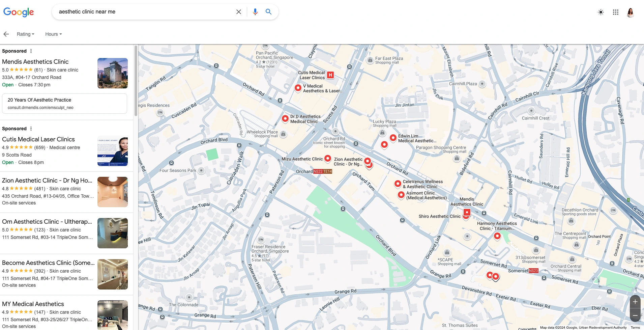
Task: Open map Terms link
Action: [635, 328]
